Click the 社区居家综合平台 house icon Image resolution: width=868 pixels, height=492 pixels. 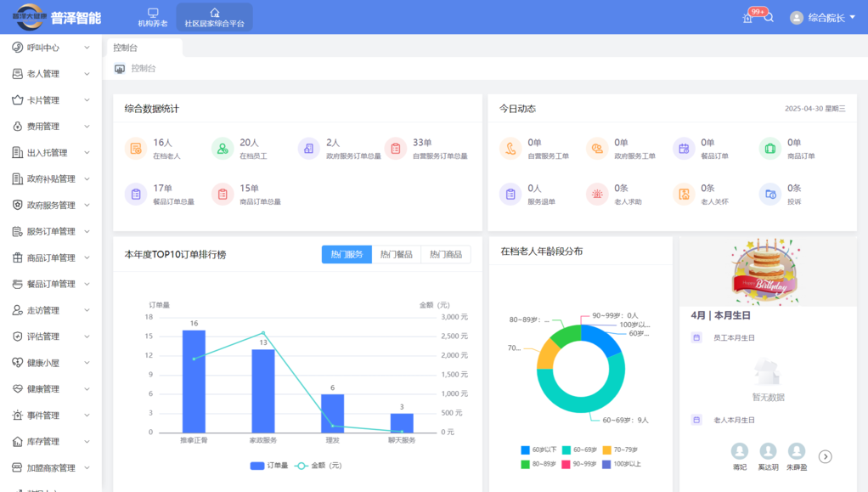click(x=214, y=12)
